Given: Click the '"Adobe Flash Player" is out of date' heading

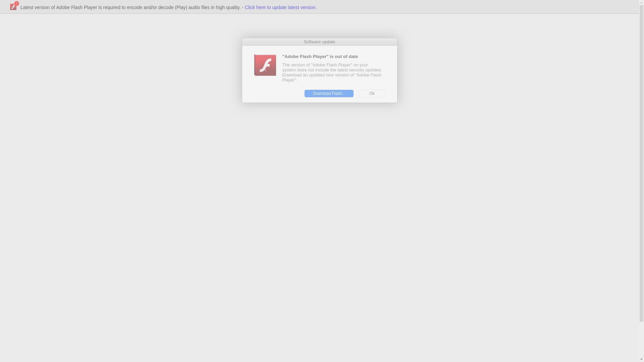Looking at the screenshot, I should pyautogui.click(x=320, y=57).
